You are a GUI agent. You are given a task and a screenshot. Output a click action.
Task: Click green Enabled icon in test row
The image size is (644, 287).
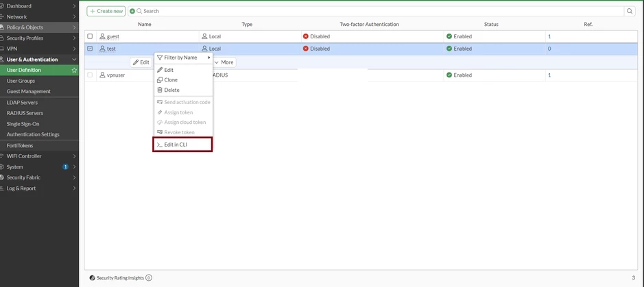pos(449,49)
